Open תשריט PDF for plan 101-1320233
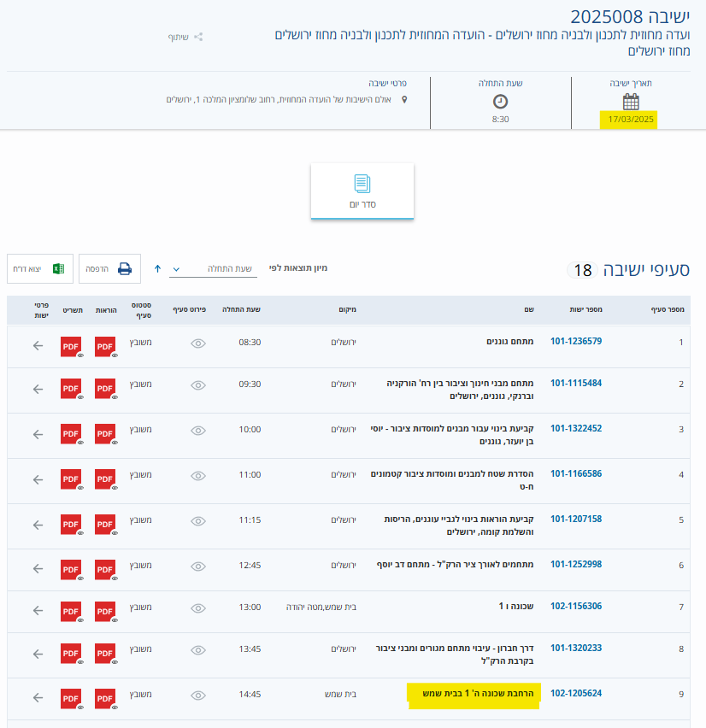The width and height of the screenshot is (706, 728). click(x=71, y=654)
